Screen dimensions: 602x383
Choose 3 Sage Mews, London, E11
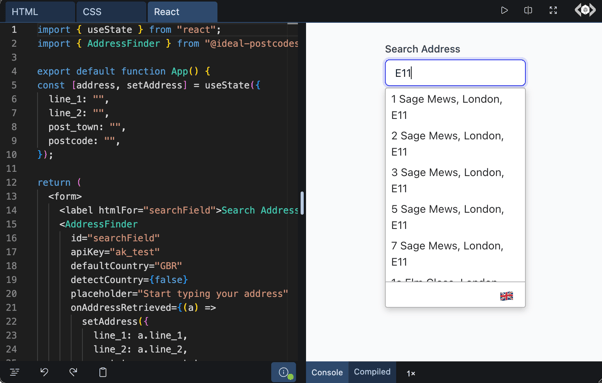point(455,180)
